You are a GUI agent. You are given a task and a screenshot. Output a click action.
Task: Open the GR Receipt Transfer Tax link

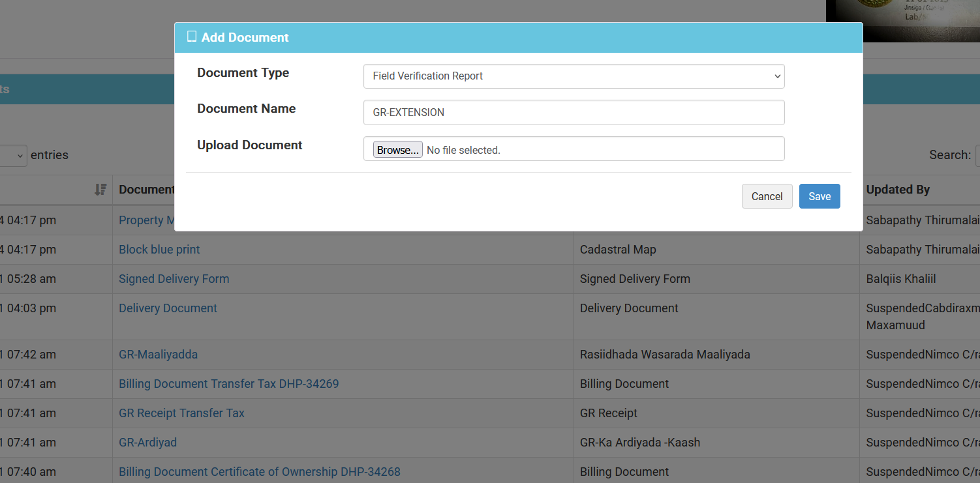tap(181, 413)
